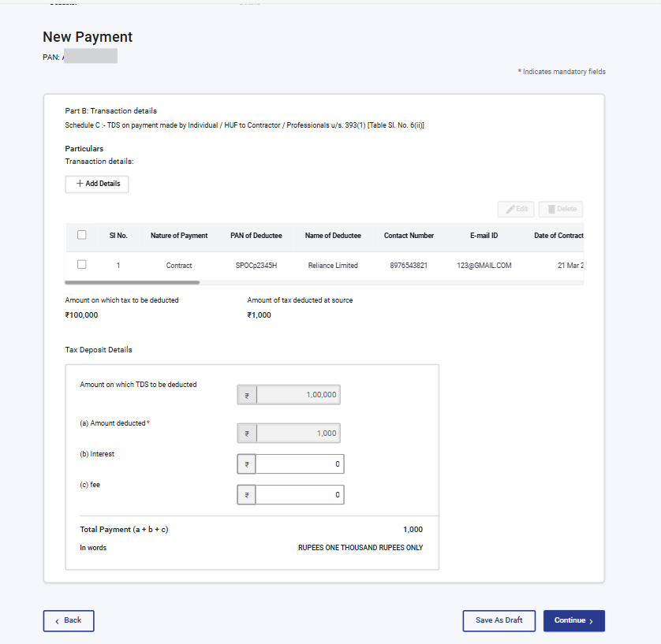Click the Amount deducted input field
This screenshot has height=644, width=661.
[300, 433]
